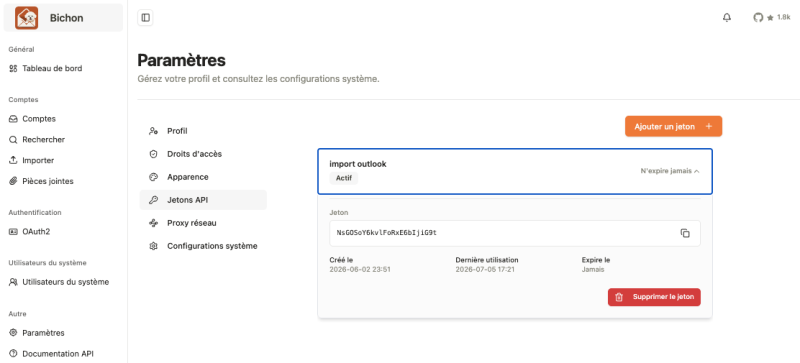Click the trash icon on delete button
Image resolution: width=800 pixels, height=363 pixels.
[619, 297]
